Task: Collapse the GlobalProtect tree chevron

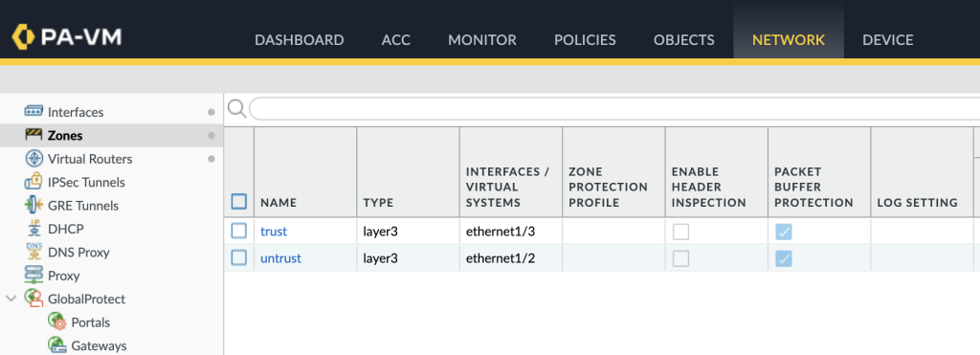Action: coord(11,299)
